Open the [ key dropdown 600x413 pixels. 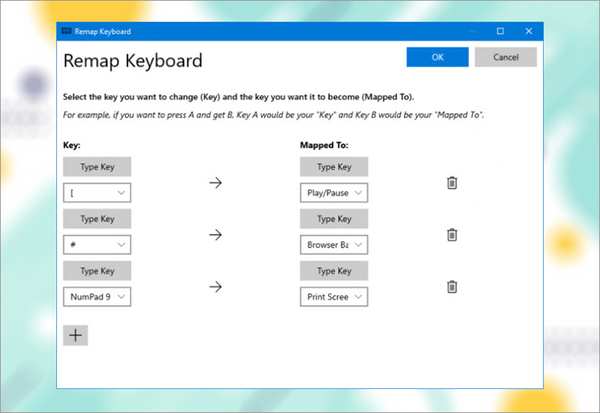tap(97, 193)
